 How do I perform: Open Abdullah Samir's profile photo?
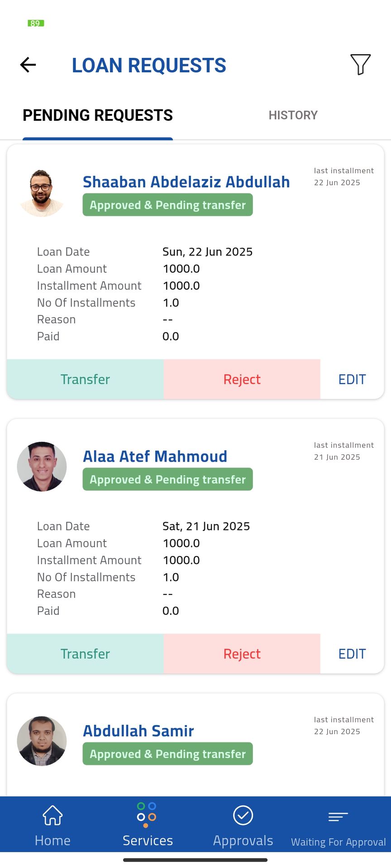tap(42, 741)
